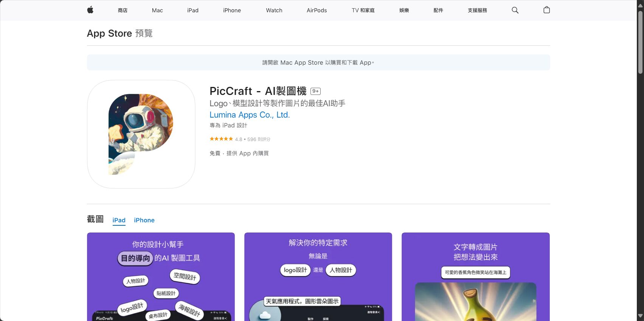Open the 文字轉成圖片 screenshot
This screenshot has height=321, width=644.
click(x=475, y=277)
